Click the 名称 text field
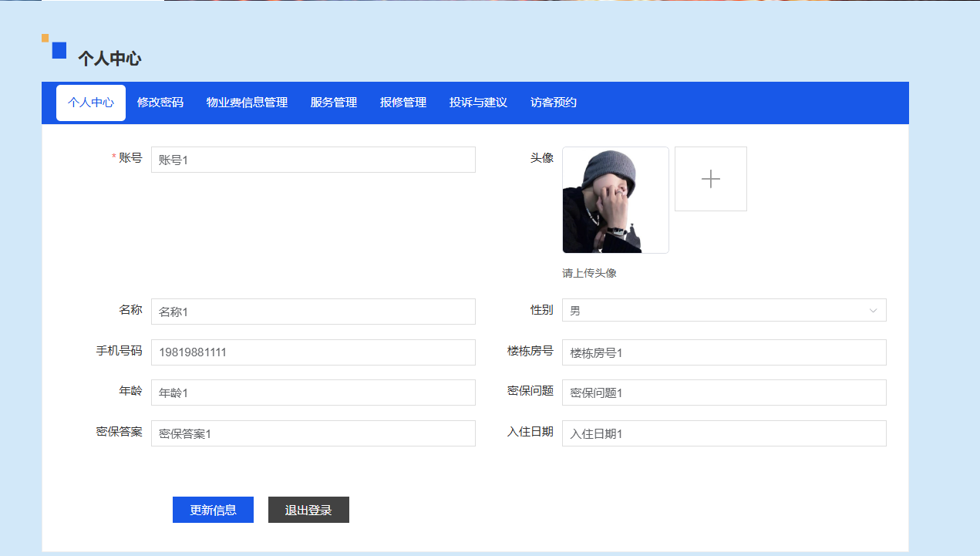The height and width of the screenshot is (556, 980). click(313, 312)
